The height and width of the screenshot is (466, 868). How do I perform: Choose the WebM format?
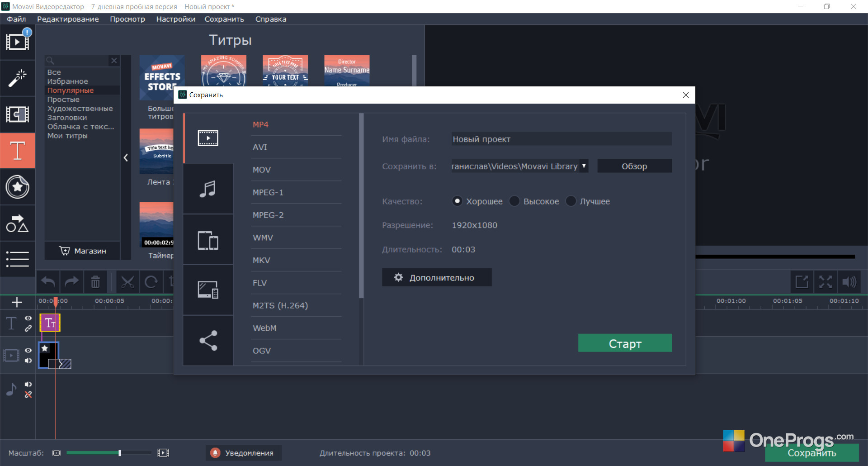pyautogui.click(x=296, y=328)
